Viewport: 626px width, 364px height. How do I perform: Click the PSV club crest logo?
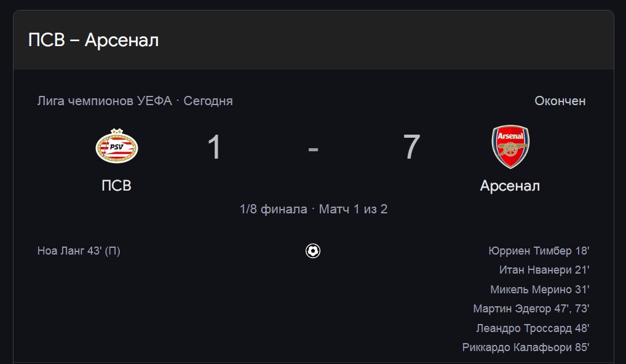(117, 146)
